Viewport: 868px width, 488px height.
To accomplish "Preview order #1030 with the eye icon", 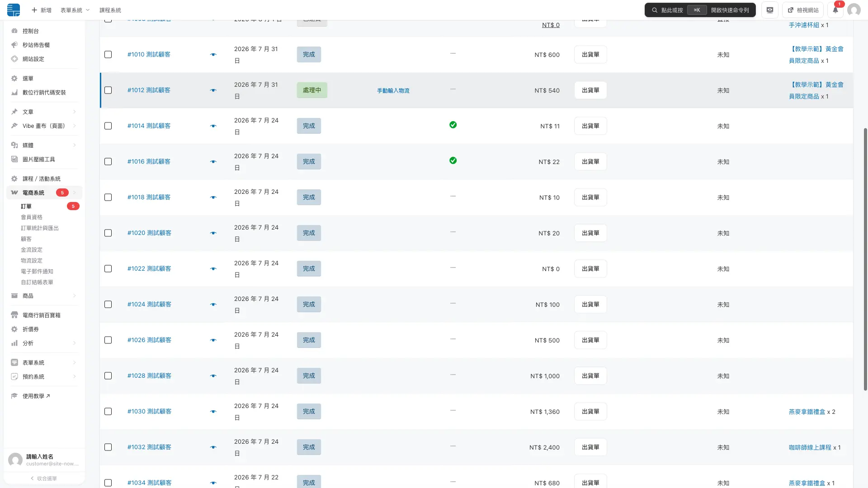I will click(213, 412).
